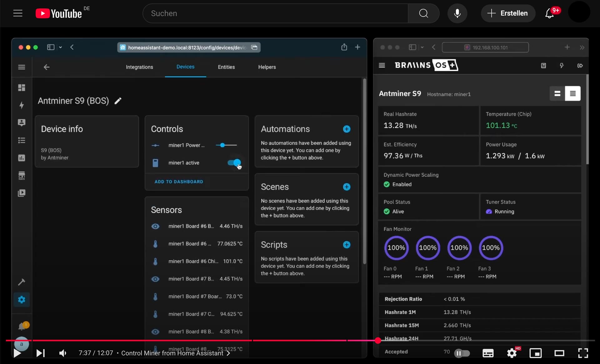The height and width of the screenshot is (364, 600).
Task: Click the 192.168.100.101 address bar
Action: coord(485,47)
